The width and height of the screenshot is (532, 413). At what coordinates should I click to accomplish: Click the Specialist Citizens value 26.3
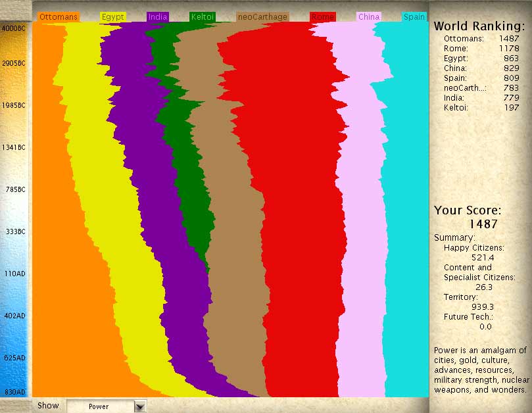click(484, 287)
